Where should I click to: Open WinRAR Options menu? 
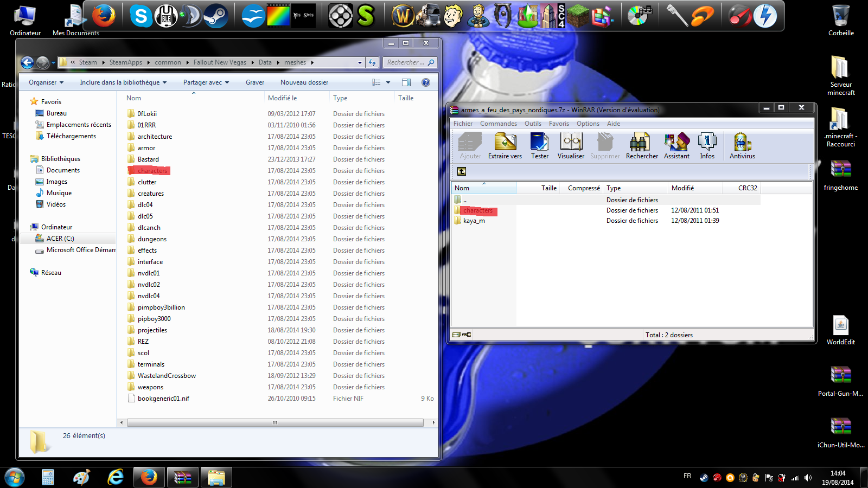588,124
